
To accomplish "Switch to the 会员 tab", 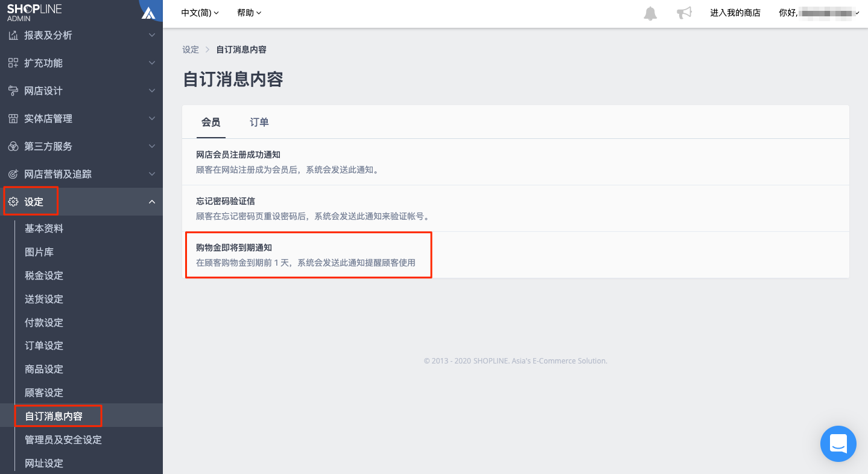I will coord(211,123).
